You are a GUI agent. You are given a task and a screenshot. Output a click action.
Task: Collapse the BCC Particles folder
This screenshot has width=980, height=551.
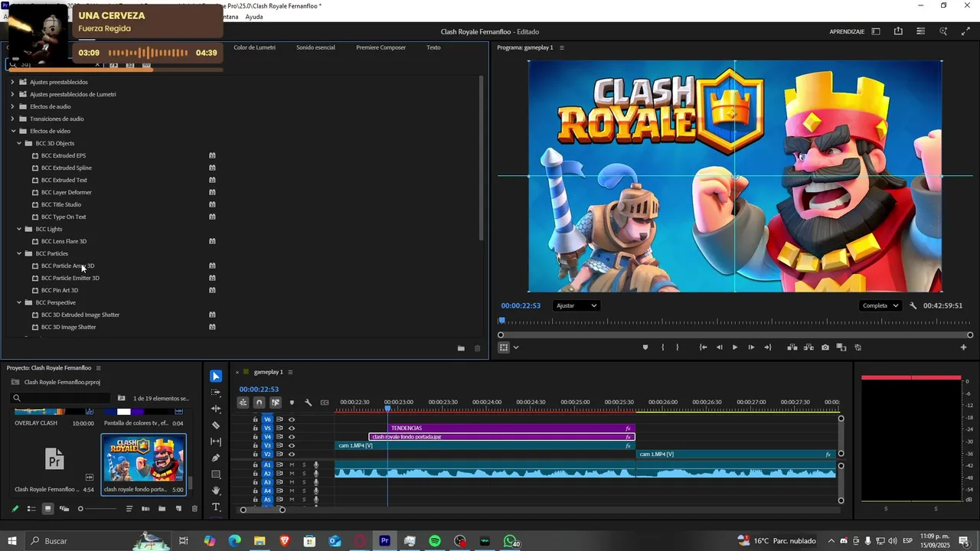tap(19, 253)
